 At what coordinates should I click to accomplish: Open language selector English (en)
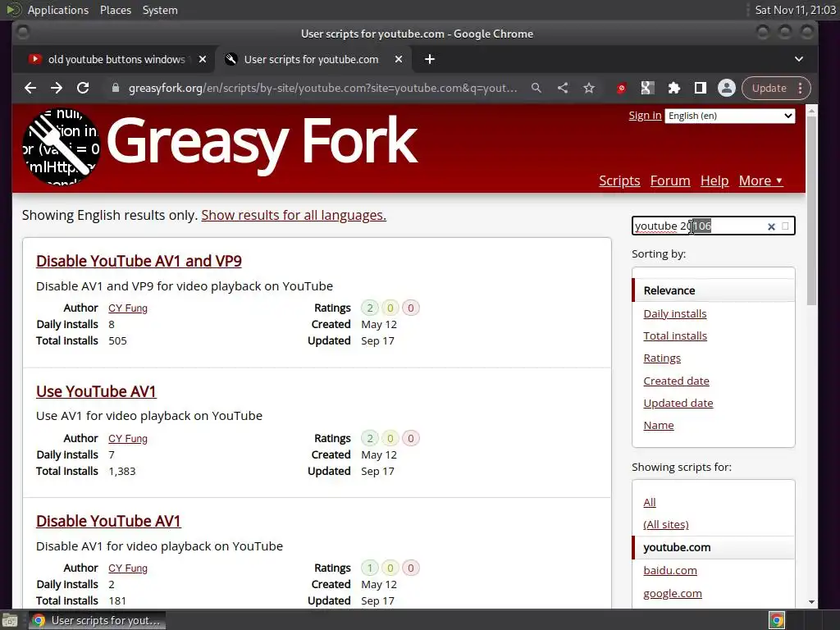[x=729, y=116]
